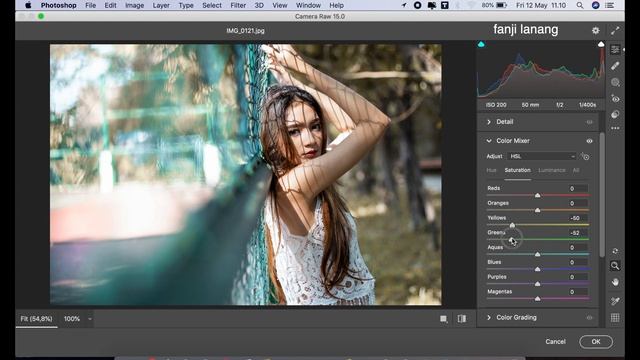Toggle Color Grading panel visibility eye
The image size is (640, 360).
[589, 318]
